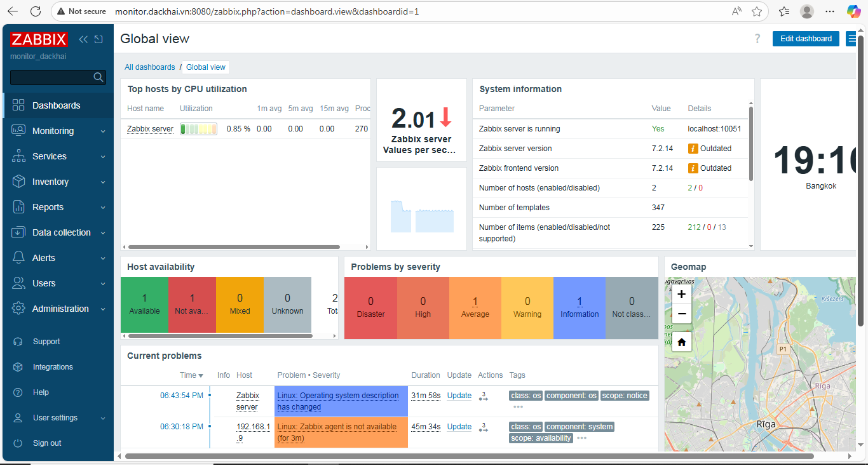The width and height of the screenshot is (868, 475).
Task: Sort Current problems by Time column
Action: tap(191, 375)
